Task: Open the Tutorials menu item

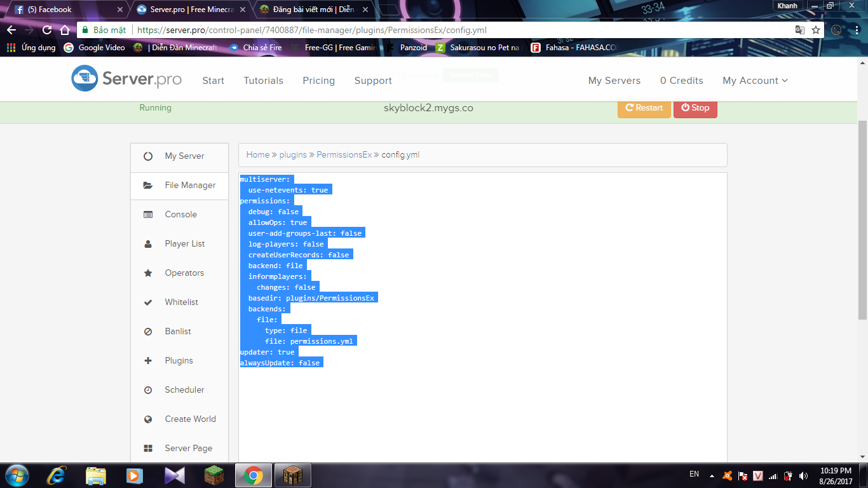Action: pyautogui.click(x=264, y=81)
